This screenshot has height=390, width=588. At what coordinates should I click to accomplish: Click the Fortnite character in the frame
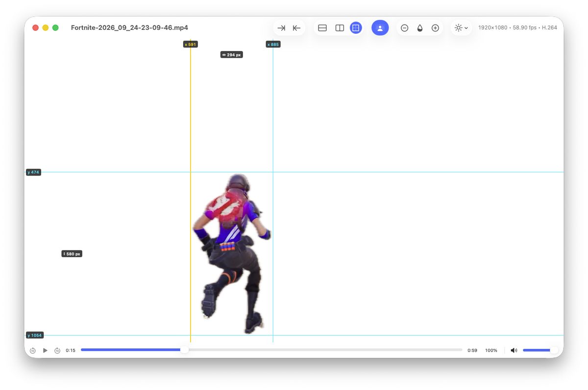point(231,254)
